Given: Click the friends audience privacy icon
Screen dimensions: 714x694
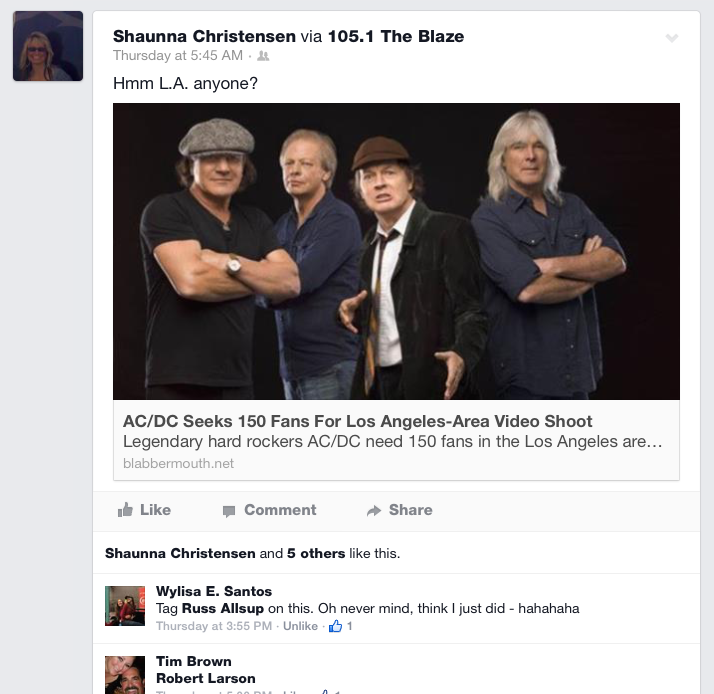Looking at the screenshot, I should click(x=263, y=56).
